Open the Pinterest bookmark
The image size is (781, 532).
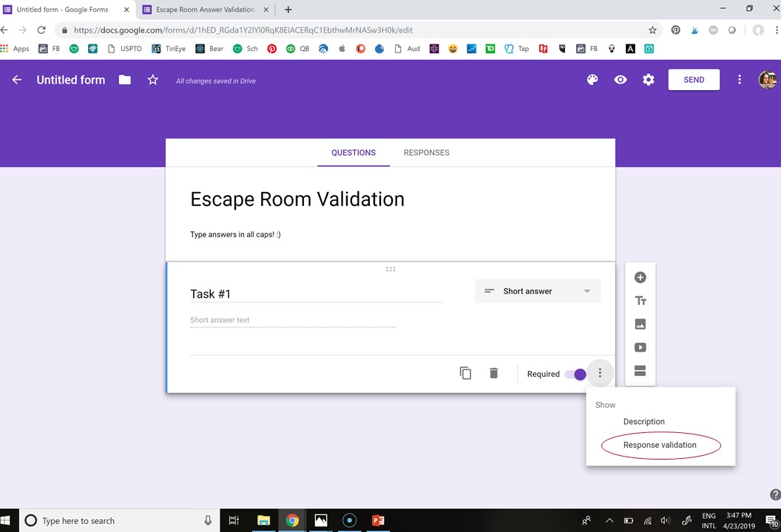pos(271,48)
